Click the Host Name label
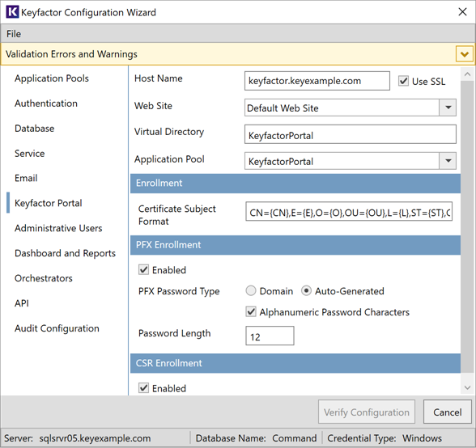Image resolution: width=476 pixels, height=448 pixels. [159, 78]
